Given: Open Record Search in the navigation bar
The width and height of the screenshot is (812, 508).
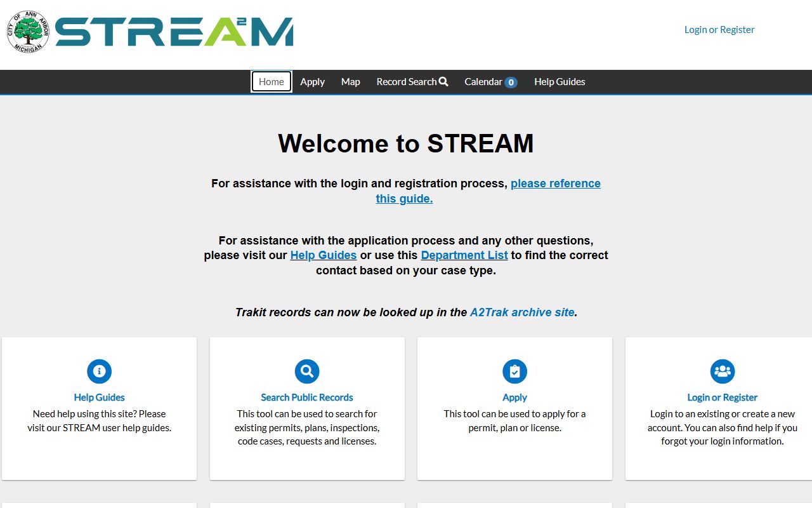Looking at the screenshot, I should tap(412, 81).
